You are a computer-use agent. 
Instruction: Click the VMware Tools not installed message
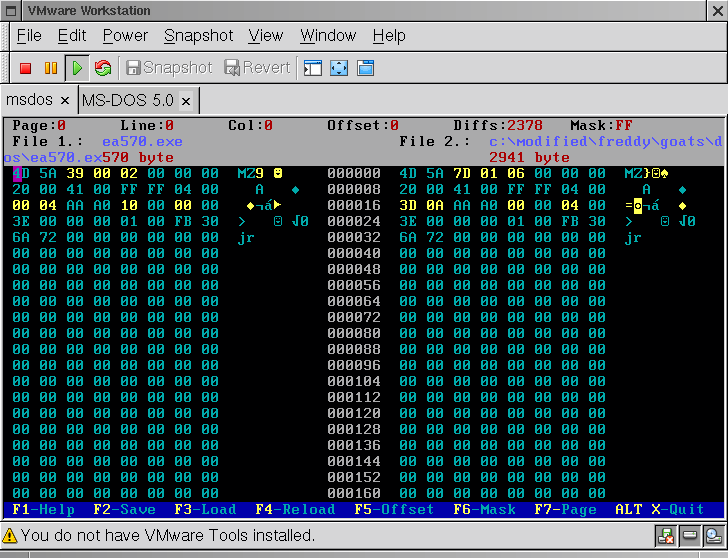click(x=168, y=536)
